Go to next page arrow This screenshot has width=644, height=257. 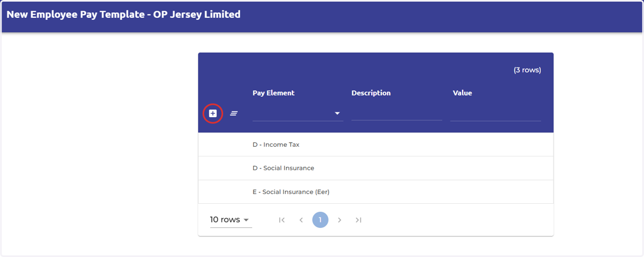339,220
